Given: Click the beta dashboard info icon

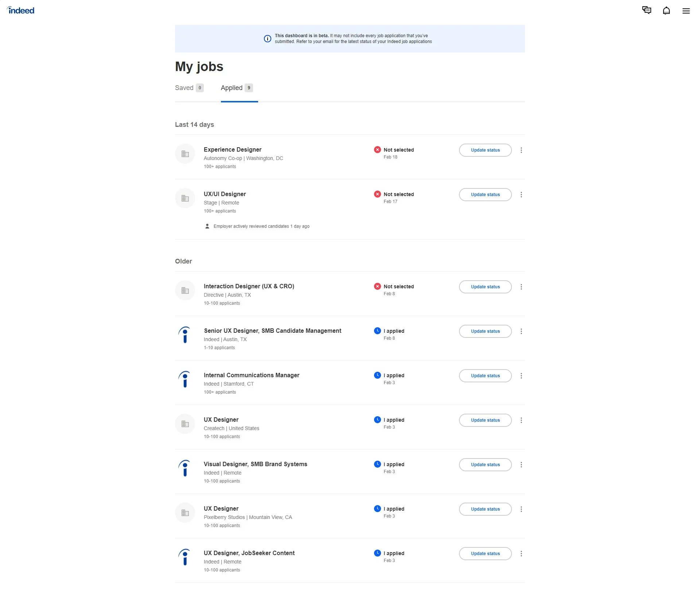Looking at the screenshot, I should (x=267, y=39).
